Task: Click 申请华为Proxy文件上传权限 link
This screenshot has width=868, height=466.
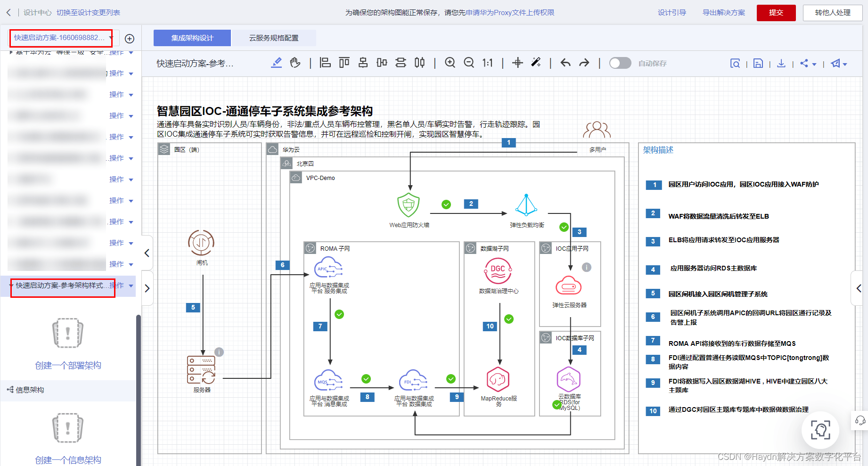Action: coord(510,13)
